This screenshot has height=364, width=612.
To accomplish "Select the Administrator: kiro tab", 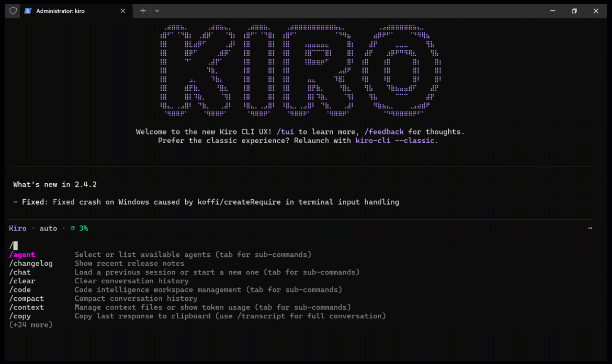I will click(x=76, y=11).
